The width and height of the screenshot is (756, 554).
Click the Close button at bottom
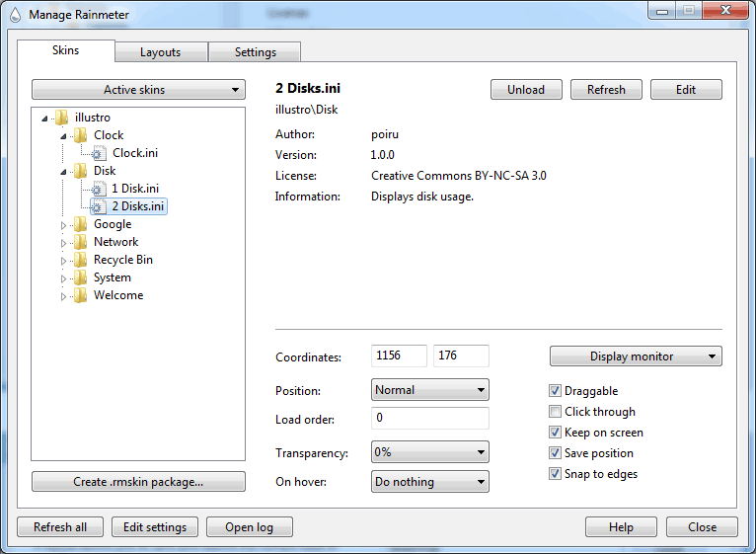[702, 527]
